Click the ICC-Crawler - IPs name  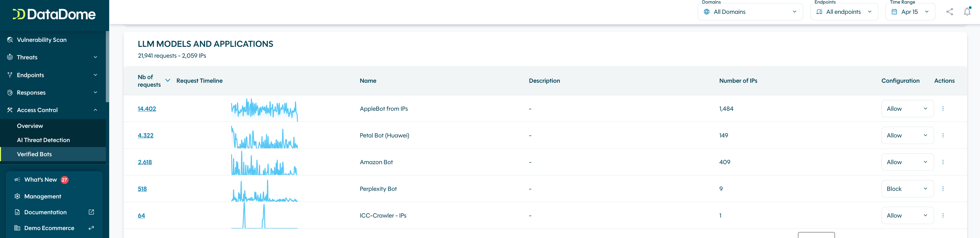pos(383,216)
